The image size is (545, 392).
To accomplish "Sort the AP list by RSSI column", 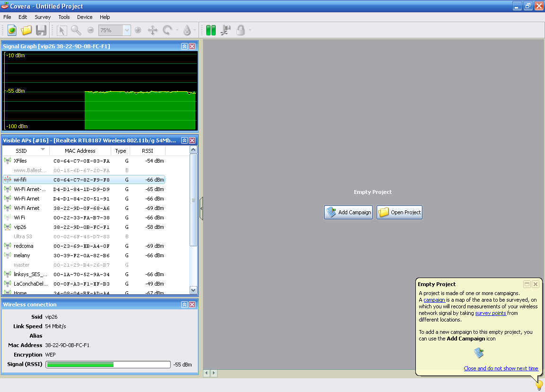I will (148, 151).
